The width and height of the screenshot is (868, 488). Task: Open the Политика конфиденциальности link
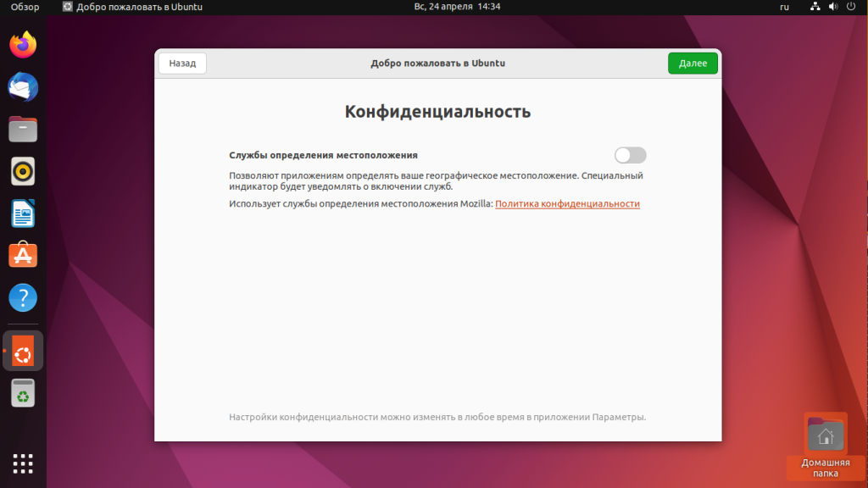point(567,204)
